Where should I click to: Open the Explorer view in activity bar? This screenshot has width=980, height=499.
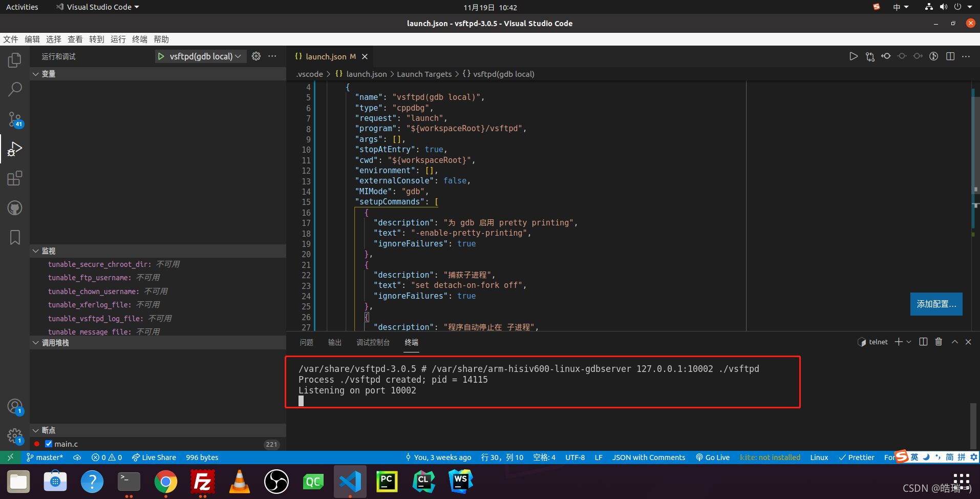pos(15,60)
